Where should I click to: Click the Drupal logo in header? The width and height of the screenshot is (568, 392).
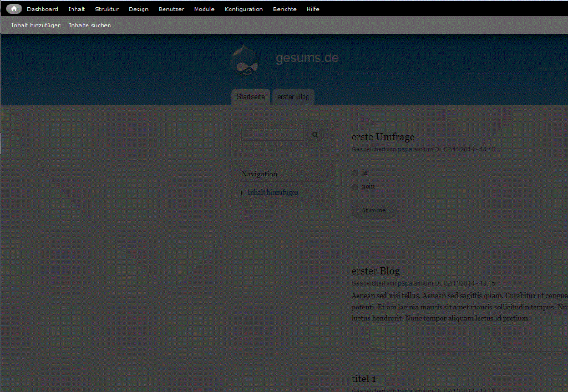(x=245, y=60)
